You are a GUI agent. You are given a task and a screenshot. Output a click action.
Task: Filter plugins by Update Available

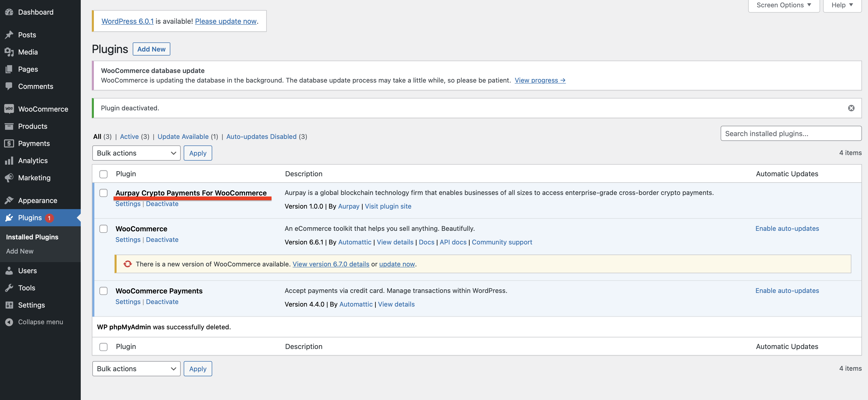coord(183,137)
